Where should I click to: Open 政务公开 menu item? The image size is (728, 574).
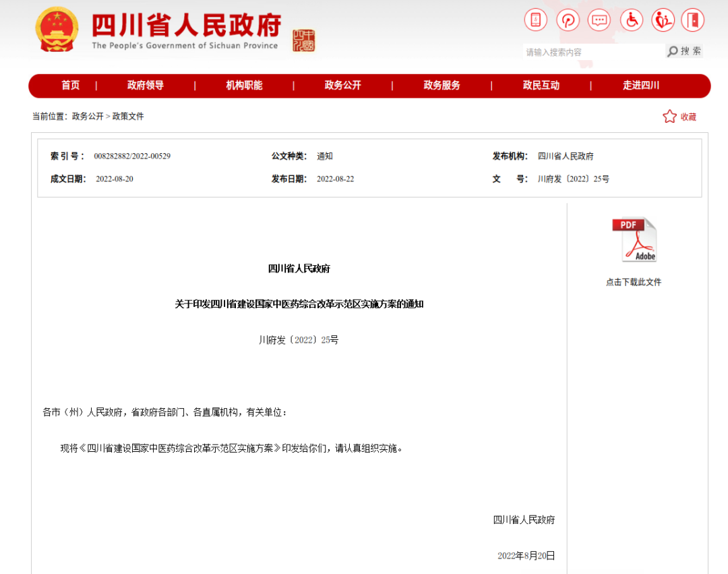point(342,86)
